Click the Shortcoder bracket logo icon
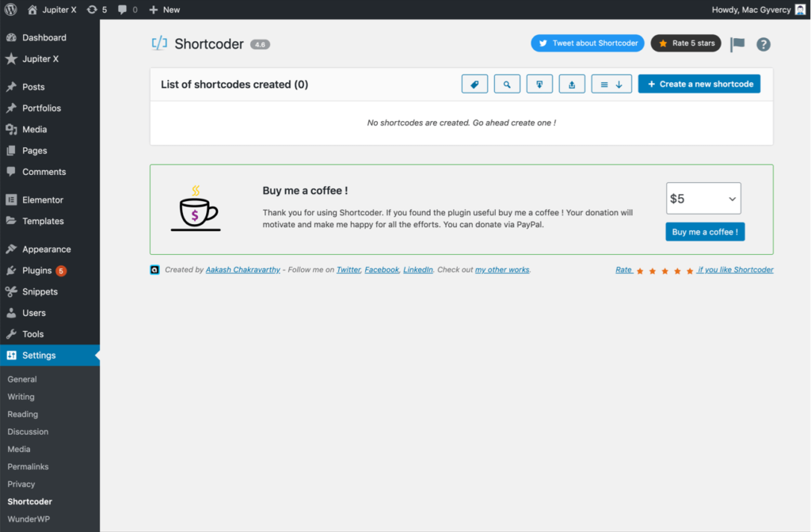 click(x=159, y=44)
